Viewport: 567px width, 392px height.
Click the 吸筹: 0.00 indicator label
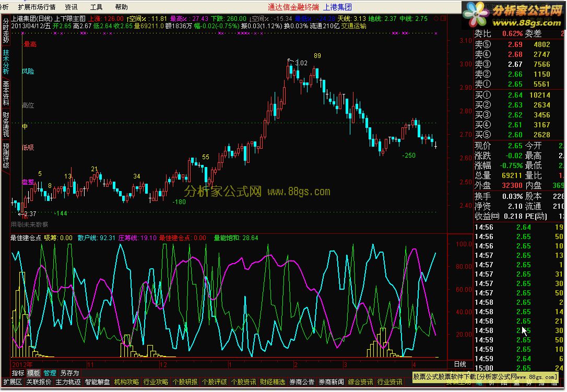click(x=58, y=238)
